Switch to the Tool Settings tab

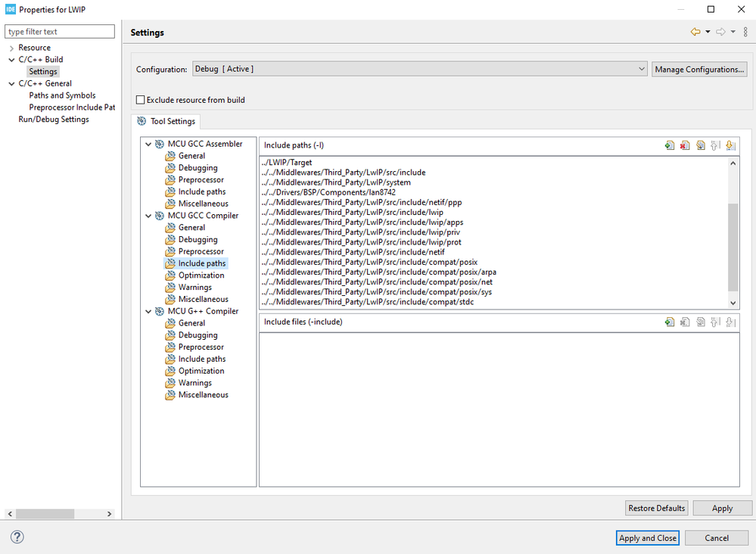click(x=166, y=121)
